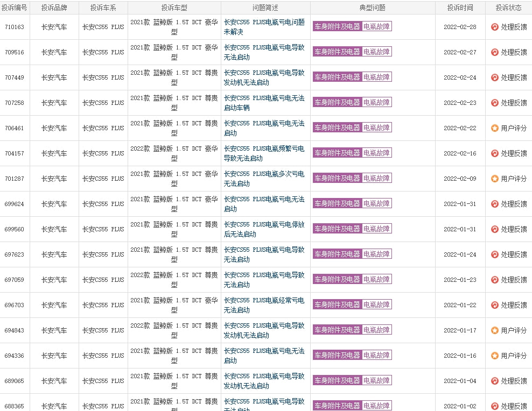Click complaint number 704157
The height and width of the screenshot is (411, 532).
tap(15, 153)
